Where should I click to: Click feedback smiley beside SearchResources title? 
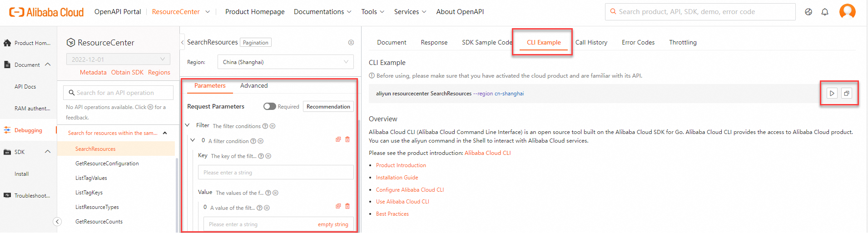click(351, 42)
